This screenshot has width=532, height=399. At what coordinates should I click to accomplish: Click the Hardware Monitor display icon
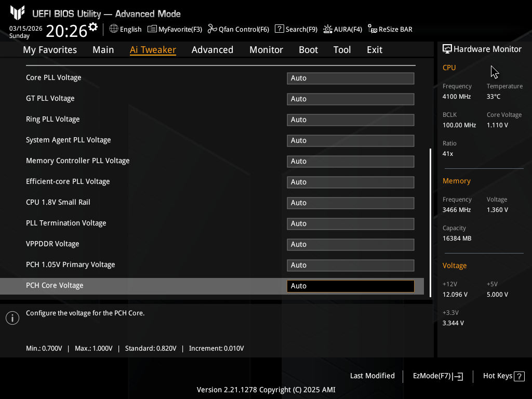pyautogui.click(x=447, y=49)
